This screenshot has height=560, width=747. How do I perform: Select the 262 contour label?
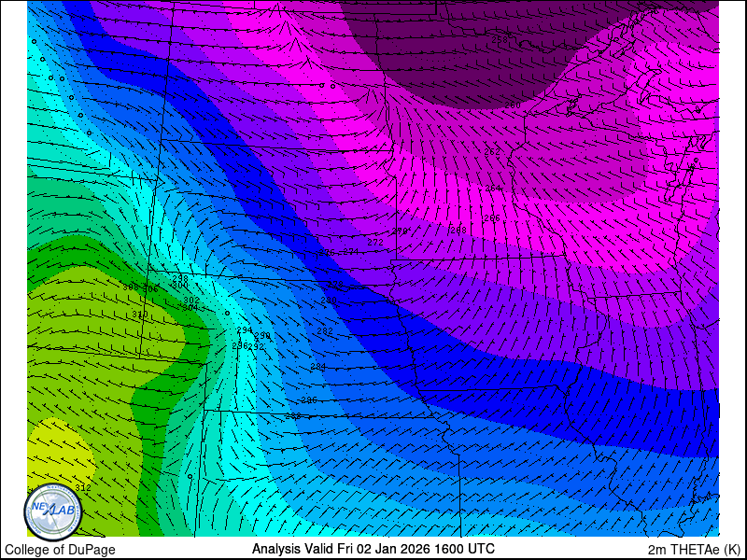tap(492, 152)
